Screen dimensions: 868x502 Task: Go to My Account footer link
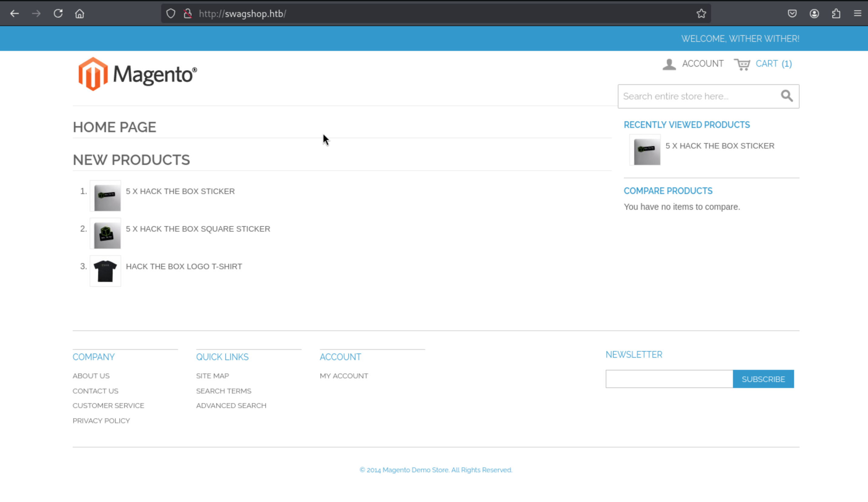(x=343, y=376)
